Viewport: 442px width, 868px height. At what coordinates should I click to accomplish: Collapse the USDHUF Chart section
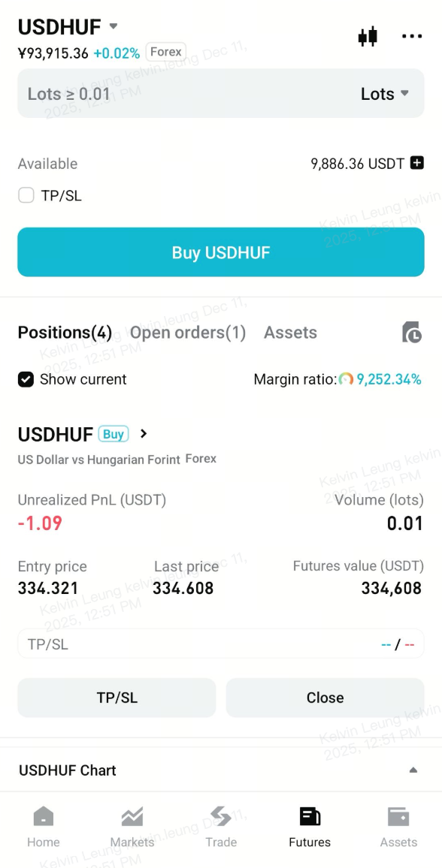point(412,770)
